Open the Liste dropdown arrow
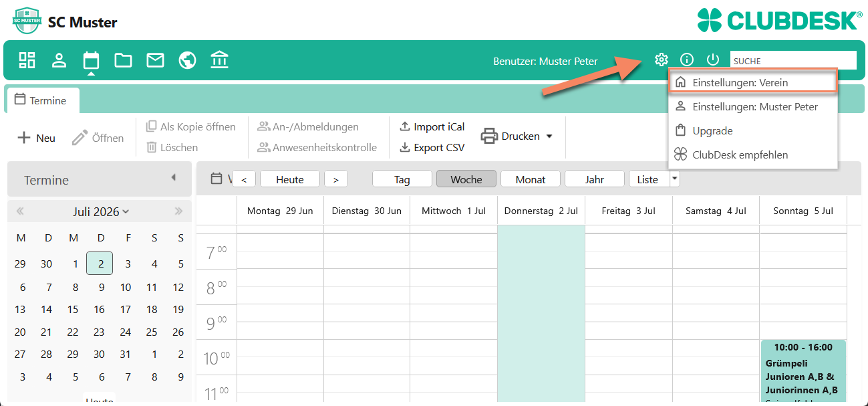Image resolution: width=868 pixels, height=406 pixels. point(675,179)
